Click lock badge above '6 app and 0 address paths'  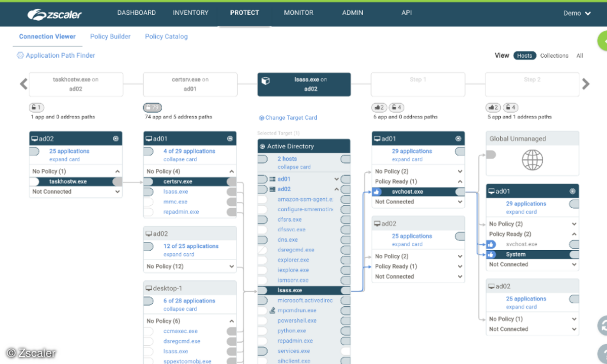[396, 107]
